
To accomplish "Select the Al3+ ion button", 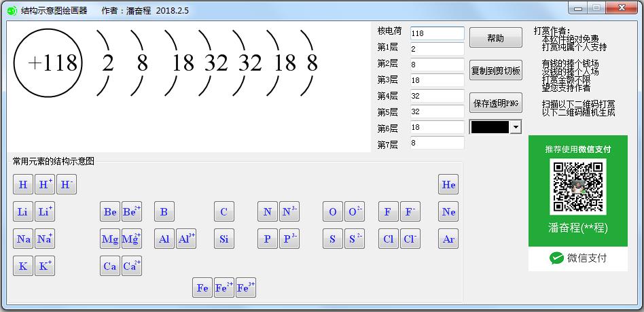I will (186, 239).
